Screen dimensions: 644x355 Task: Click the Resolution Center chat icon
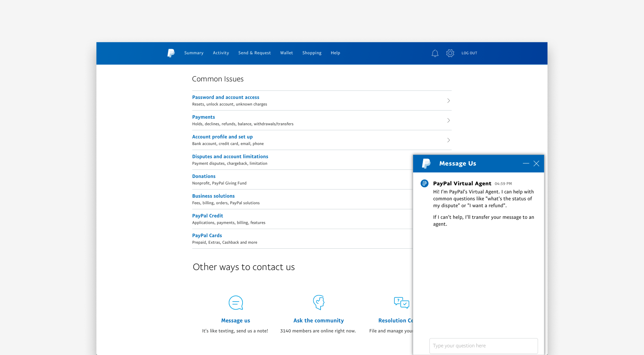(x=402, y=303)
